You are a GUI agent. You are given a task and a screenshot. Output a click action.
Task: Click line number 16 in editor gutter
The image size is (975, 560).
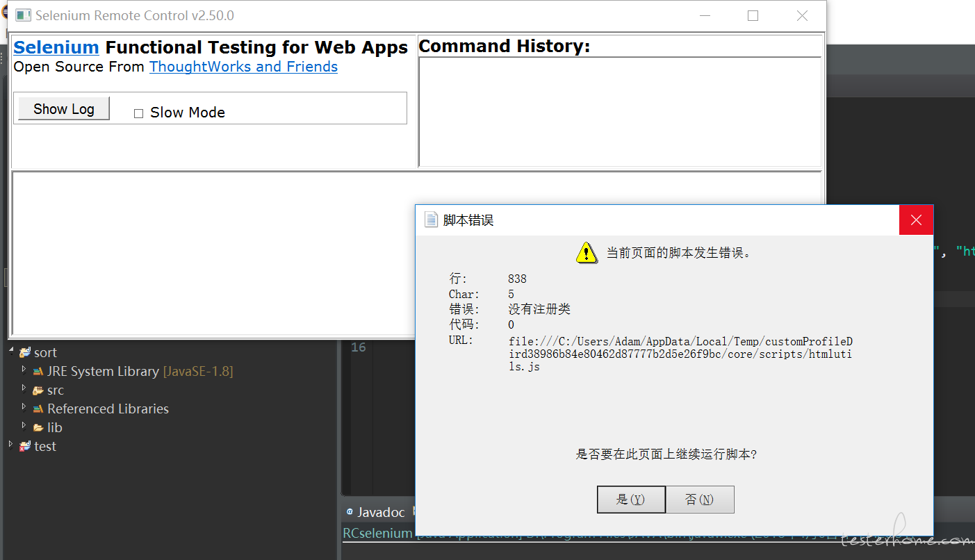click(358, 347)
